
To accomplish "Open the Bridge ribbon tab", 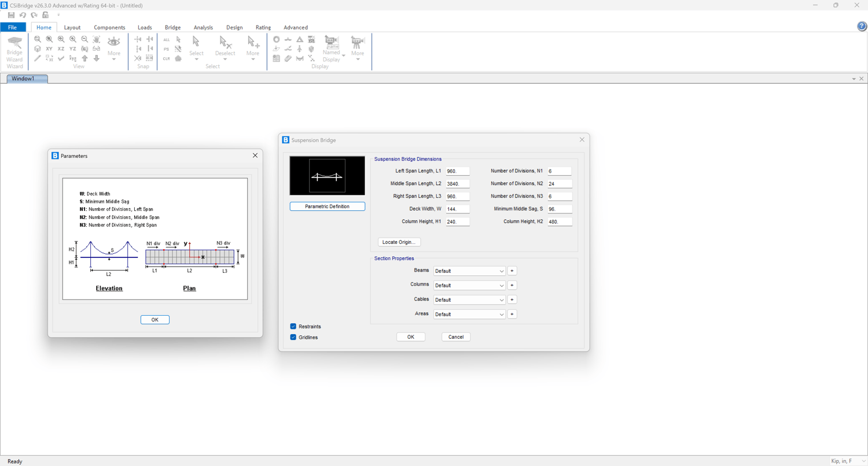I will pyautogui.click(x=172, y=27).
